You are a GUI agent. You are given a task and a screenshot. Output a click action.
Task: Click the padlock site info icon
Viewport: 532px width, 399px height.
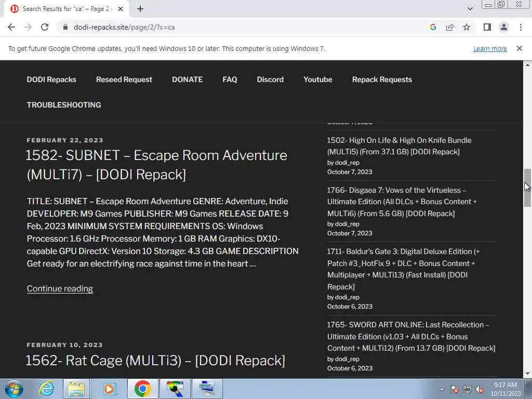click(65, 27)
